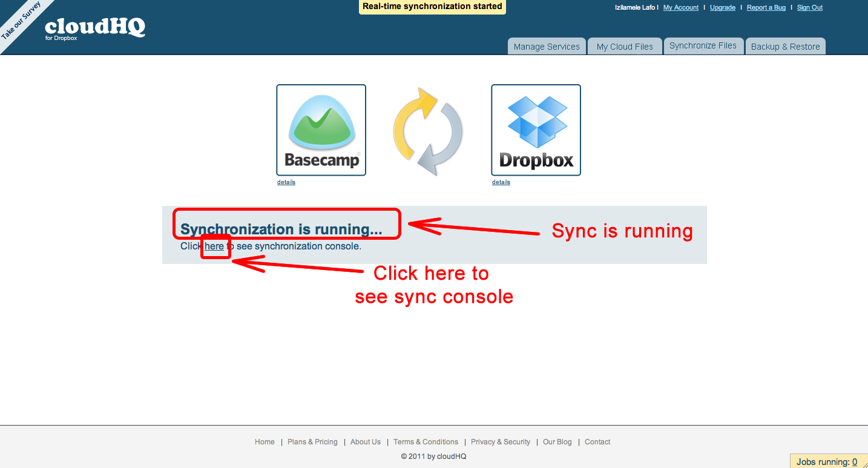Viewport: 868px width, 468px height.
Task: Click the user name Izilamele Lafo
Action: click(x=635, y=8)
